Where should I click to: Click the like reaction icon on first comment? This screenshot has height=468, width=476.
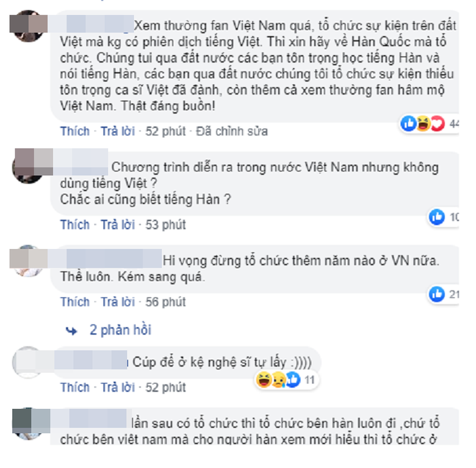click(409, 123)
